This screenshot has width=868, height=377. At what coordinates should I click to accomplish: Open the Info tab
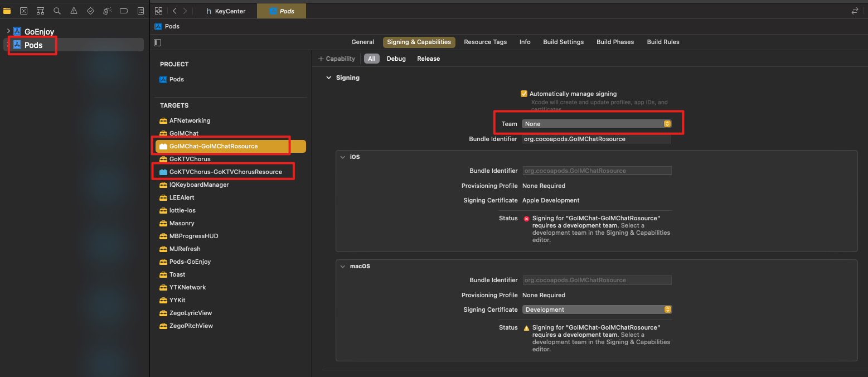tap(525, 42)
